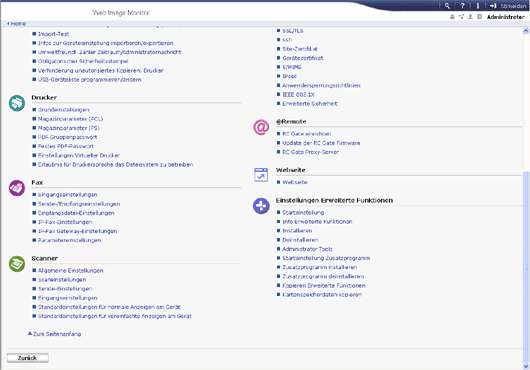Open Webseite link under Webseite section

[x=295, y=182]
